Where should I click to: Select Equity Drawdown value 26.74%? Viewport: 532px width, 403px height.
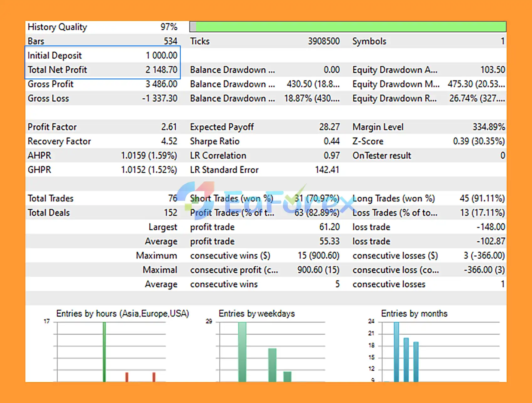click(x=477, y=98)
